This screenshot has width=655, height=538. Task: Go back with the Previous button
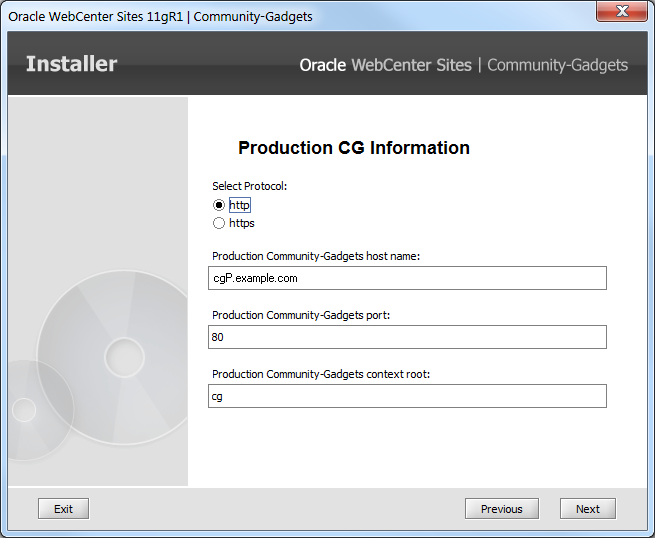(502, 509)
